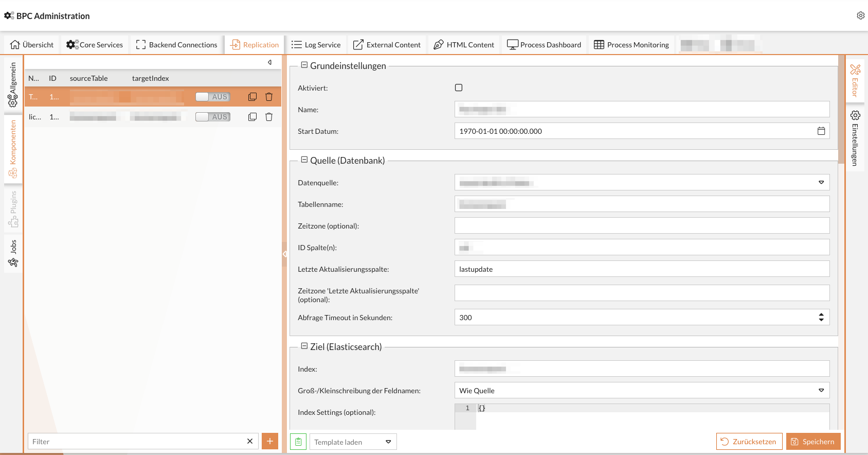
Task: Click the Speichern button
Action: [x=813, y=442]
